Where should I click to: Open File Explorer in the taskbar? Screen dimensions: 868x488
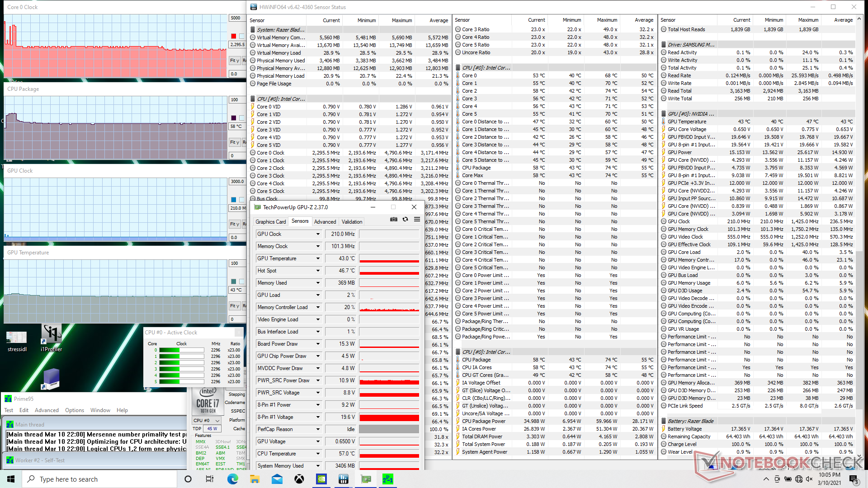point(255,479)
